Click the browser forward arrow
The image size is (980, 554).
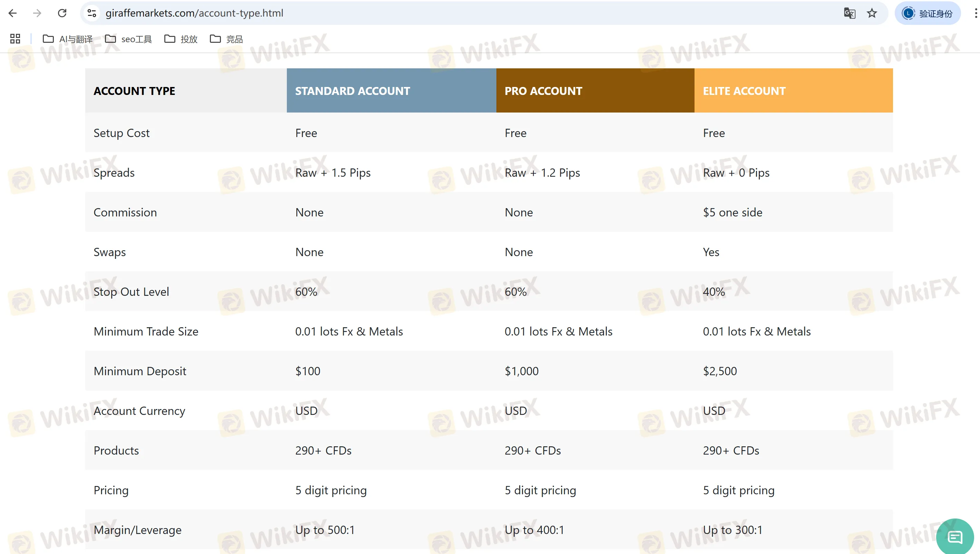pyautogui.click(x=37, y=13)
